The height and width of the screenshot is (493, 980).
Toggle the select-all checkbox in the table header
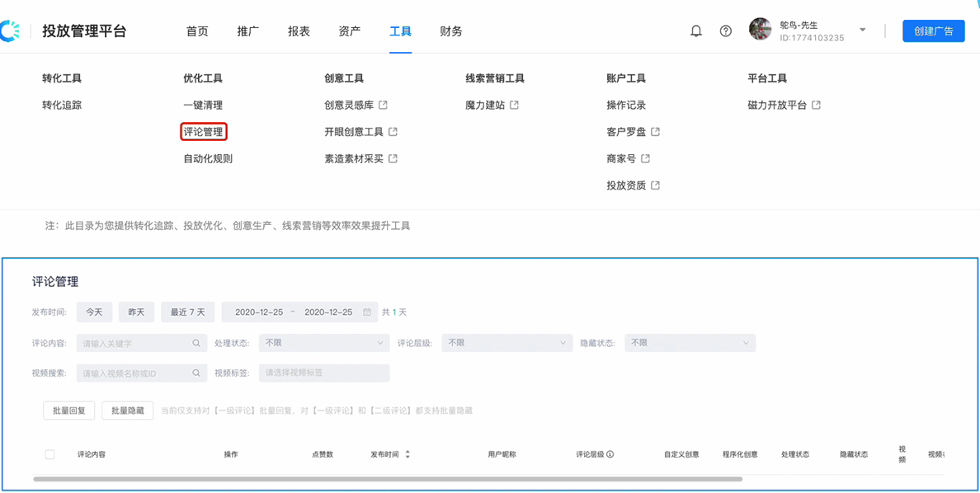click(49, 454)
